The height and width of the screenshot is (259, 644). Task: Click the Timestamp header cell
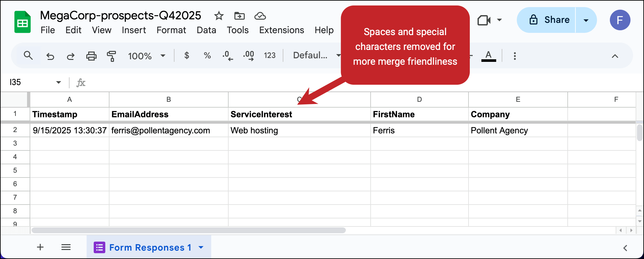click(70, 114)
